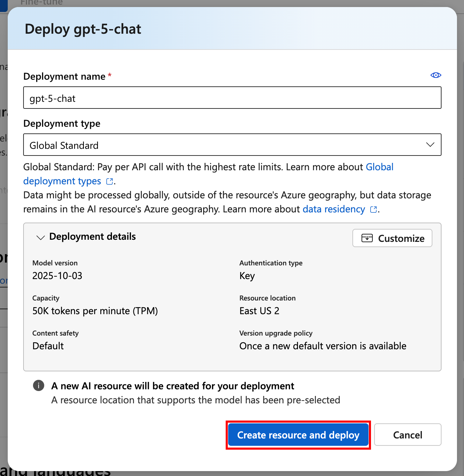The width and height of the screenshot is (464, 476).
Task: Open the data residency link
Action: 333,209
